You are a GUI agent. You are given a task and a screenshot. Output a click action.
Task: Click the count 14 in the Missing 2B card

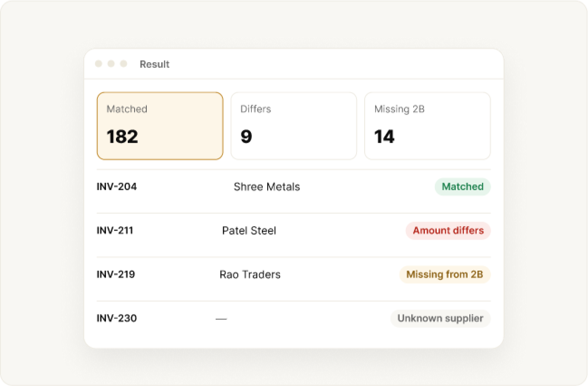(x=385, y=136)
